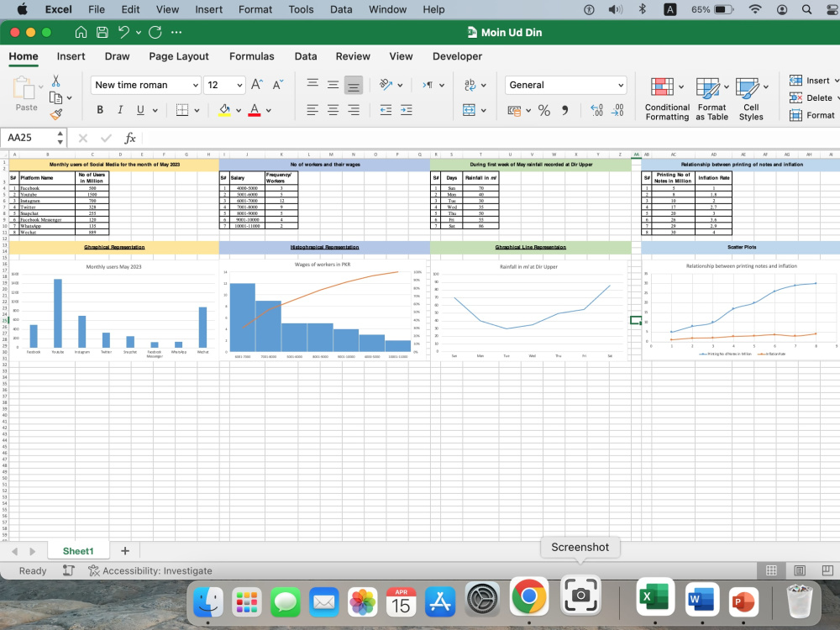Viewport: 840px width, 630px height.
Task: Decrease indent
Action: (x=386, y=110)
